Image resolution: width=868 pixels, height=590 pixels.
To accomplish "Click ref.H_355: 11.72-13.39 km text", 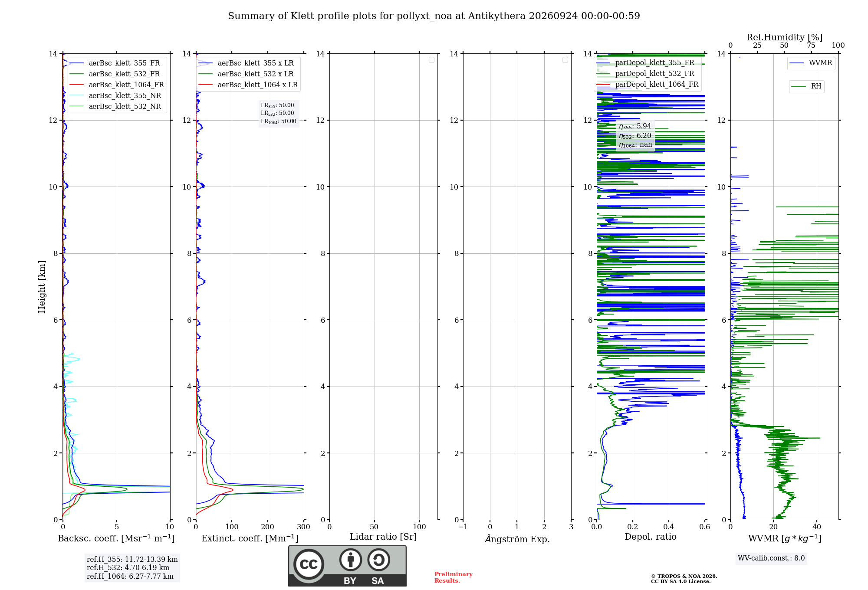I will point(132,560).
